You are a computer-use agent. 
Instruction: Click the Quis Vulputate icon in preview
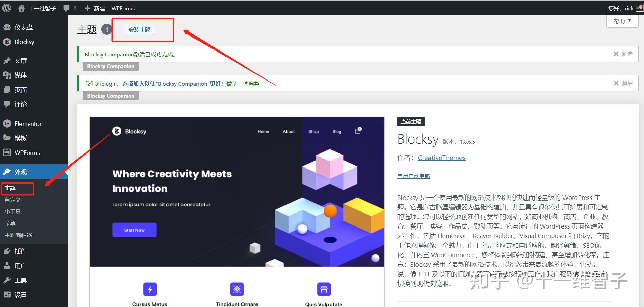324,289
